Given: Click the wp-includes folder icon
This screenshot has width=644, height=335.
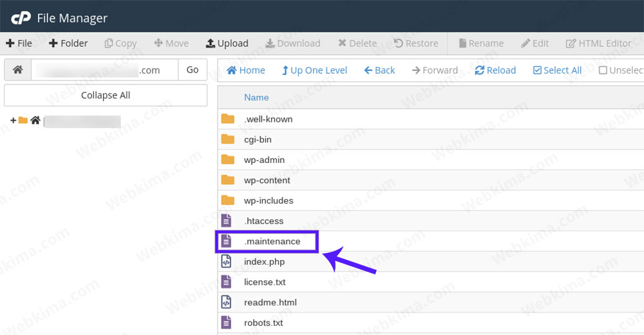Looking at the screenshot, I should [227, 200].
